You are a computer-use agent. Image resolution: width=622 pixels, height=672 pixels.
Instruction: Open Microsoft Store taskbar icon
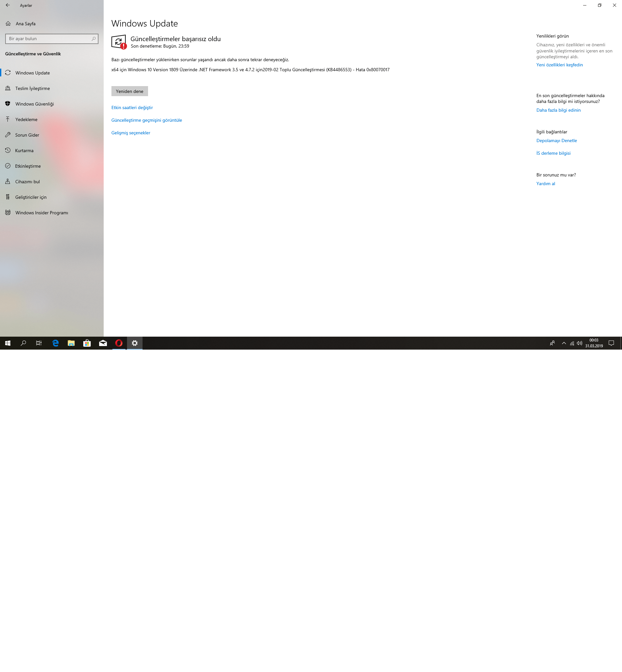(x=87, y=343)
